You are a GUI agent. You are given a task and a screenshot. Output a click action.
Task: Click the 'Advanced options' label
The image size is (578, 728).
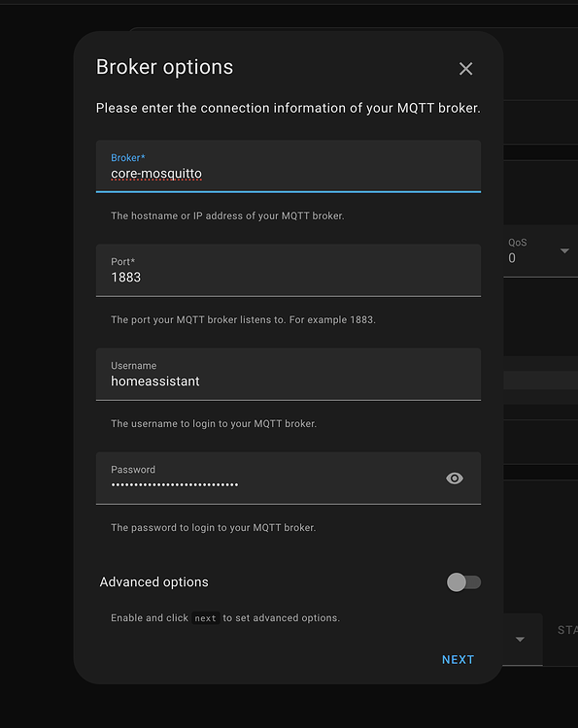click(x=153, y=582)
